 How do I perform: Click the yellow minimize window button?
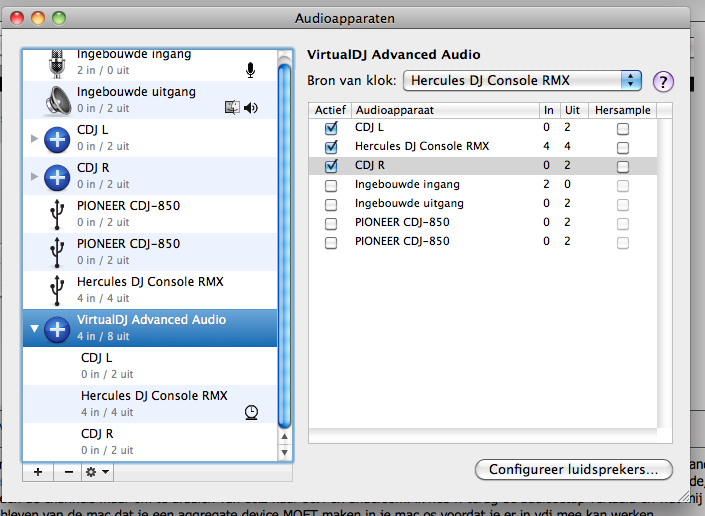coord(38,18)
